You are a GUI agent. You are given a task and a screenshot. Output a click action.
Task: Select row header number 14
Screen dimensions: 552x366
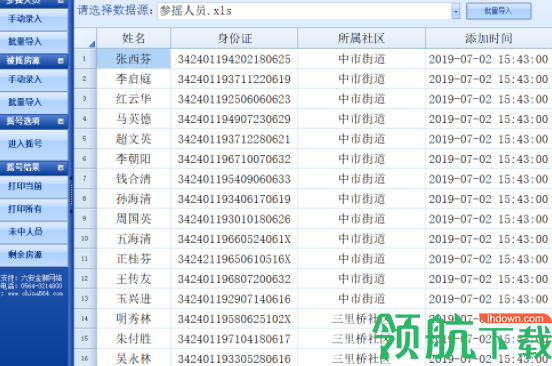point(85,318)
